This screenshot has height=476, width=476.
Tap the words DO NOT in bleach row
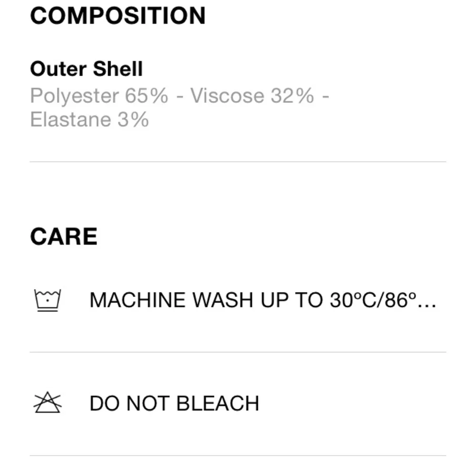(x=130, y=404)
